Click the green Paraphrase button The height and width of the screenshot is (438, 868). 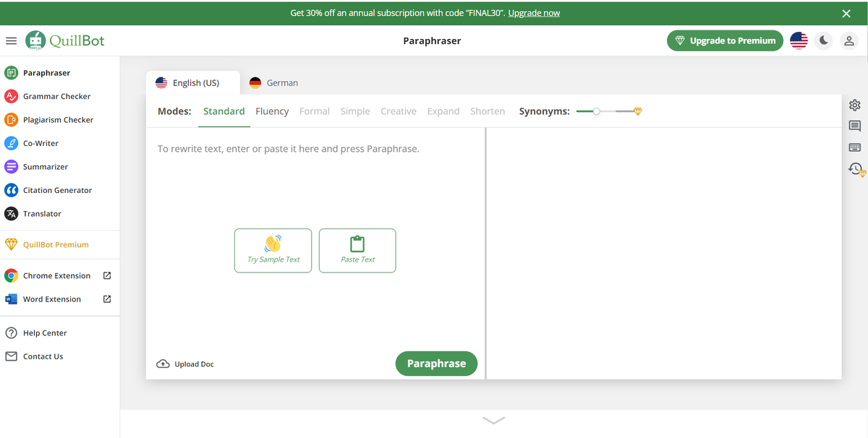click(x=436, y=364)
